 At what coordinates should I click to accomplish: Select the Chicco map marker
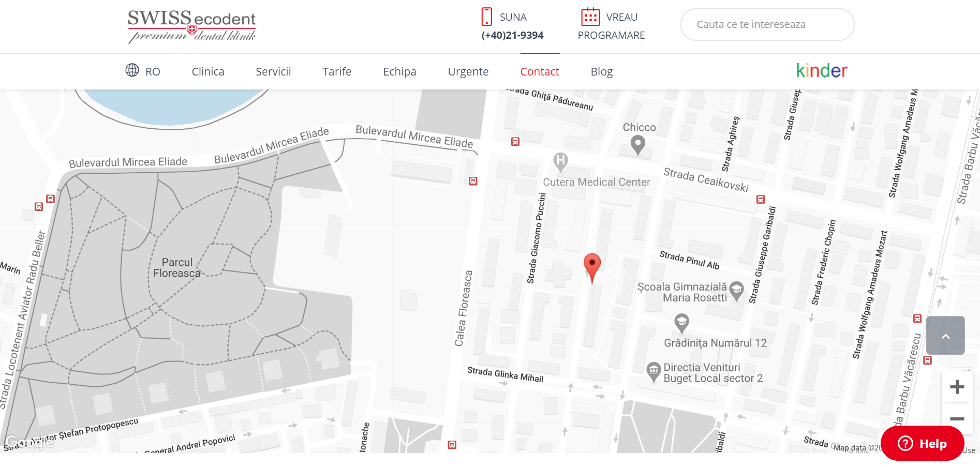click(x=638, y=145)
